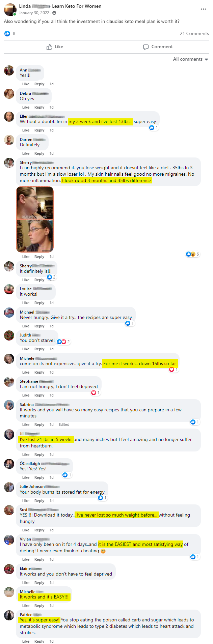Open Sherry's before and after photo

coord(35,219)
